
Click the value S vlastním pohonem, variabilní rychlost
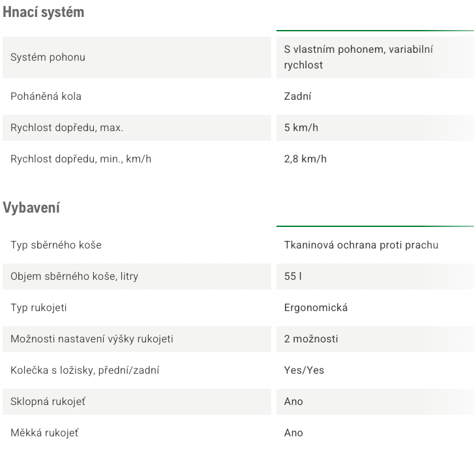359,57
